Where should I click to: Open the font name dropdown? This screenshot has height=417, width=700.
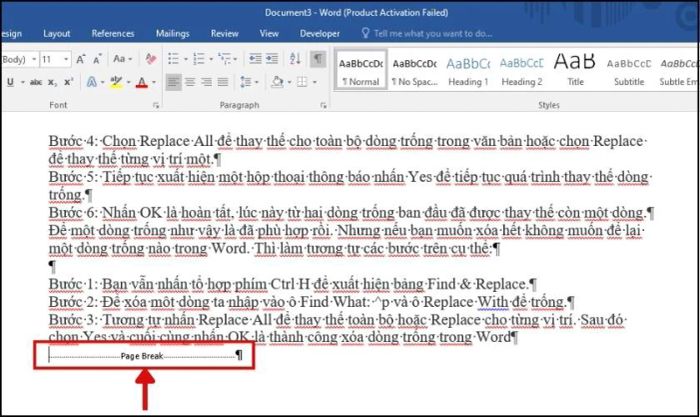coord(34,59)
